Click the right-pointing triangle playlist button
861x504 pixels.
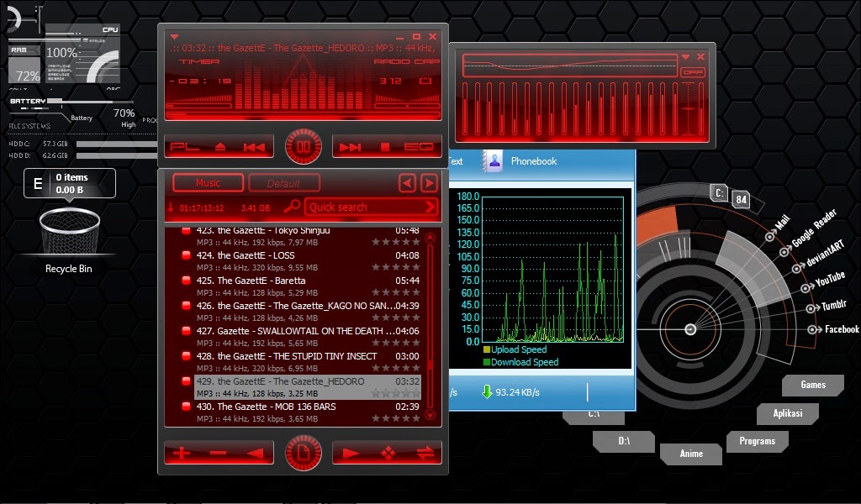(x=351, y=453)
